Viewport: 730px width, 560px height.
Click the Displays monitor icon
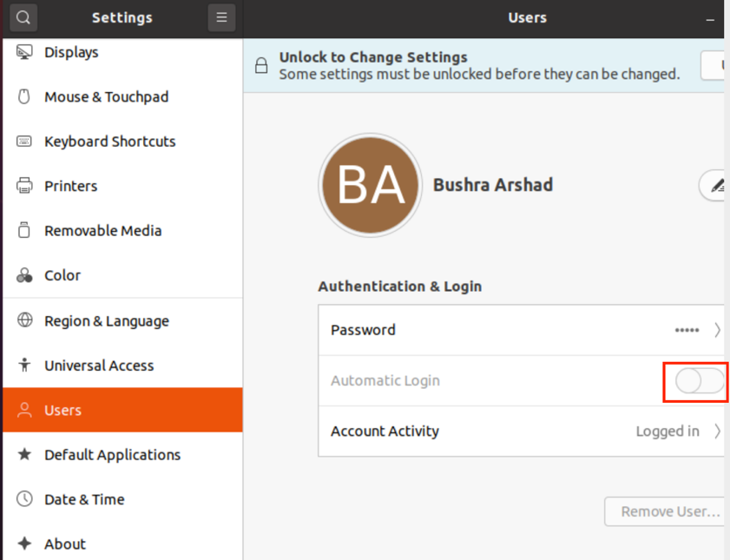click(x=25, y=52)
